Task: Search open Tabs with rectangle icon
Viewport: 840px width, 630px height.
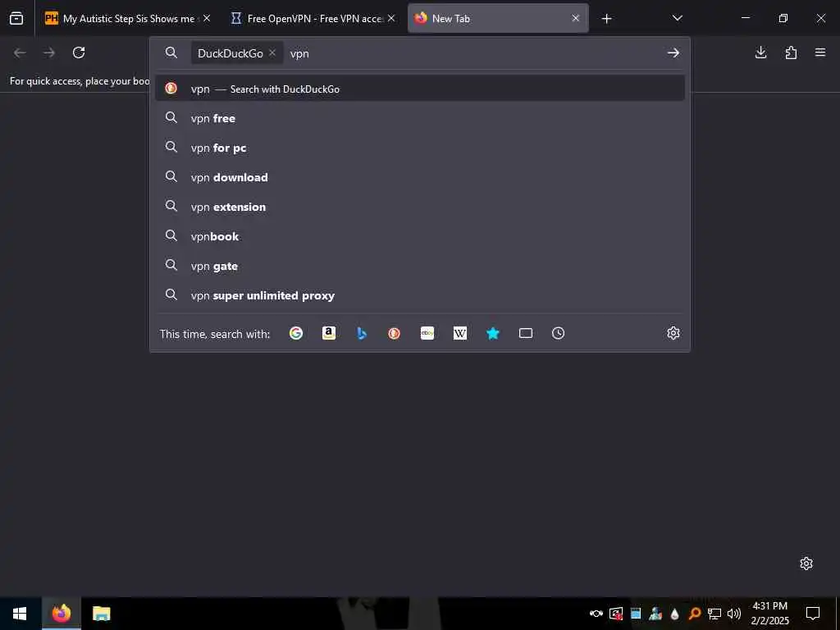Action: pos(526,333)
